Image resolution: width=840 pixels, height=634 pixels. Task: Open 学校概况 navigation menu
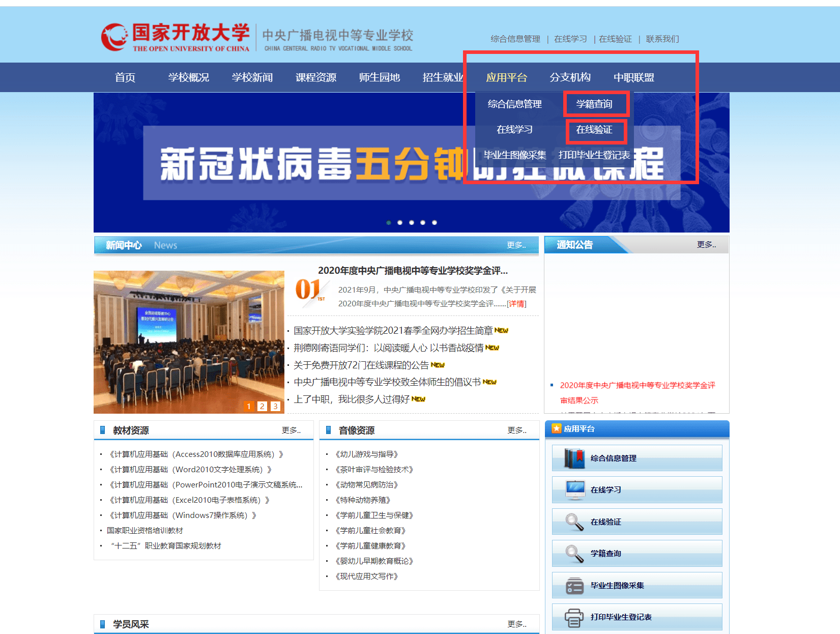click(189, 77)
